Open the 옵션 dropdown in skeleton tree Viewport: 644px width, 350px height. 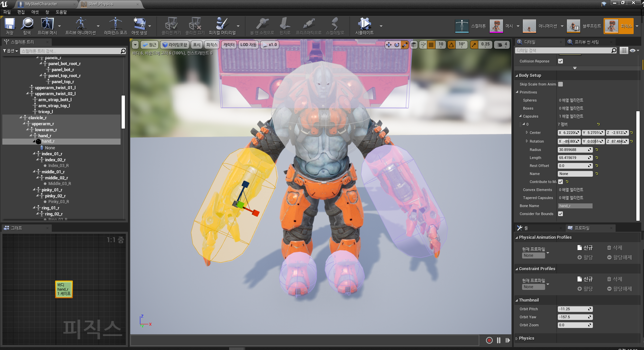pyautogui.click(x=10, y=51)
